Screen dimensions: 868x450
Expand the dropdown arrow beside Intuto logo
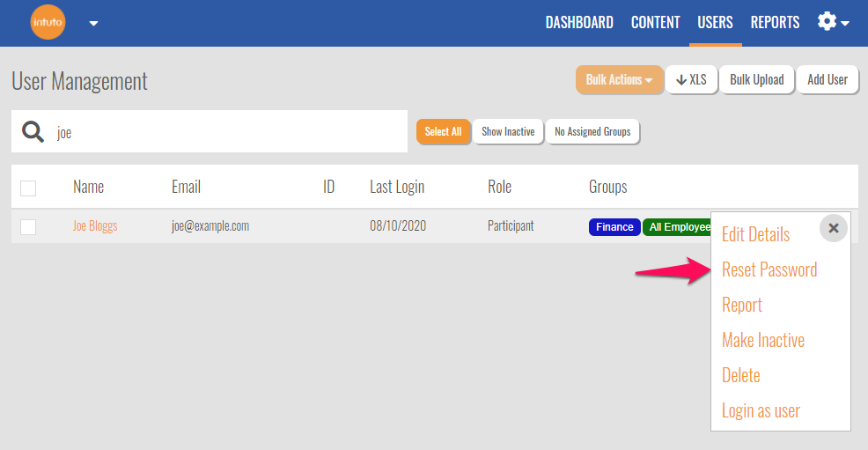[93, 24]
